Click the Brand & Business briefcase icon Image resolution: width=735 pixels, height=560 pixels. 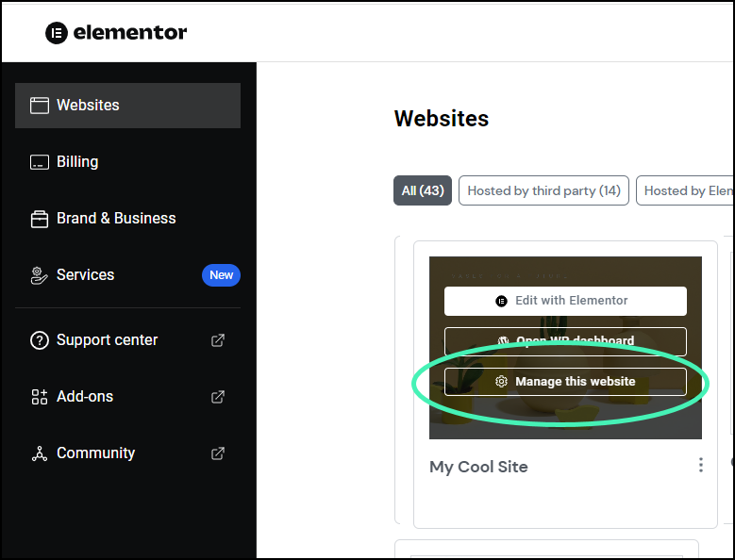click(x=39, y=219)
